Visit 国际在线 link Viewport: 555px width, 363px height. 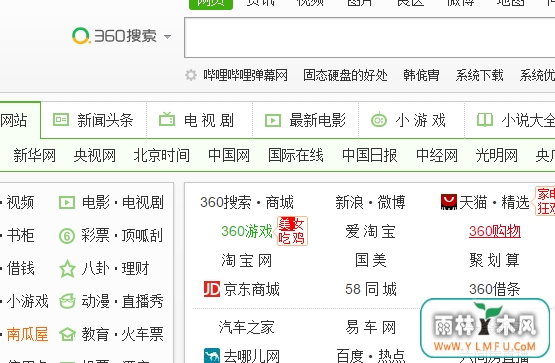pyautogui.click(x=296, y=155)
